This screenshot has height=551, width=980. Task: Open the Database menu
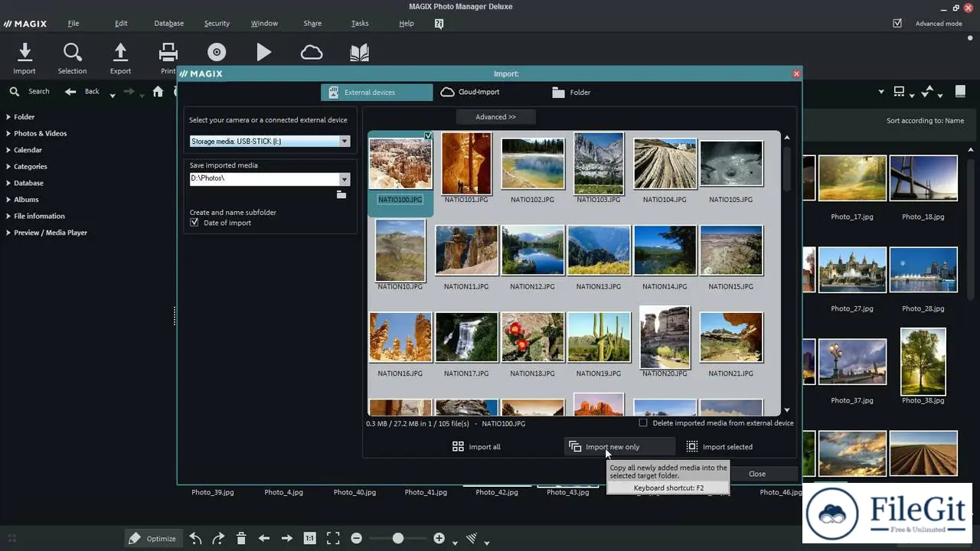(168, 24)
